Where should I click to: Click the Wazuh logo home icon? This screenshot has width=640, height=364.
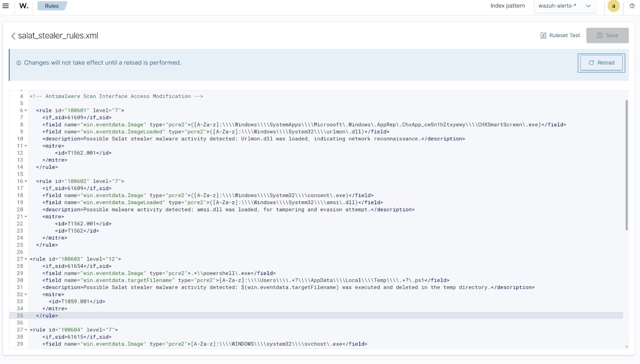click(24, 6)
